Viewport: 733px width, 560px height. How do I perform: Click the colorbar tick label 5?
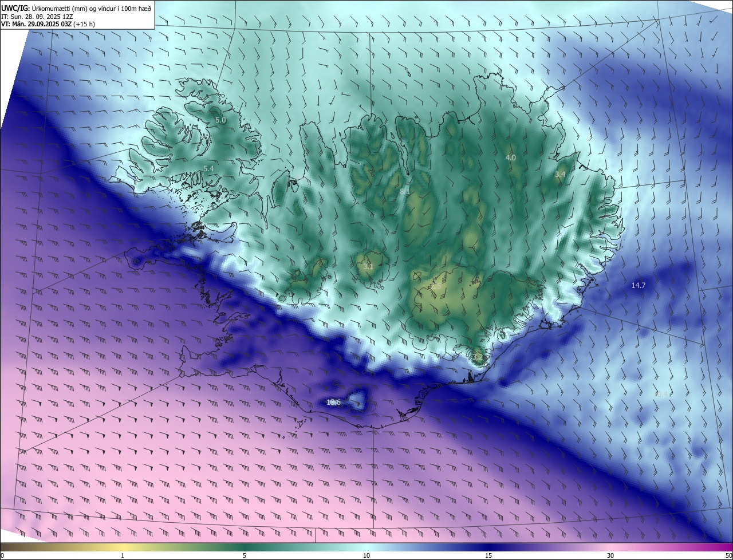tap(245, 555)
